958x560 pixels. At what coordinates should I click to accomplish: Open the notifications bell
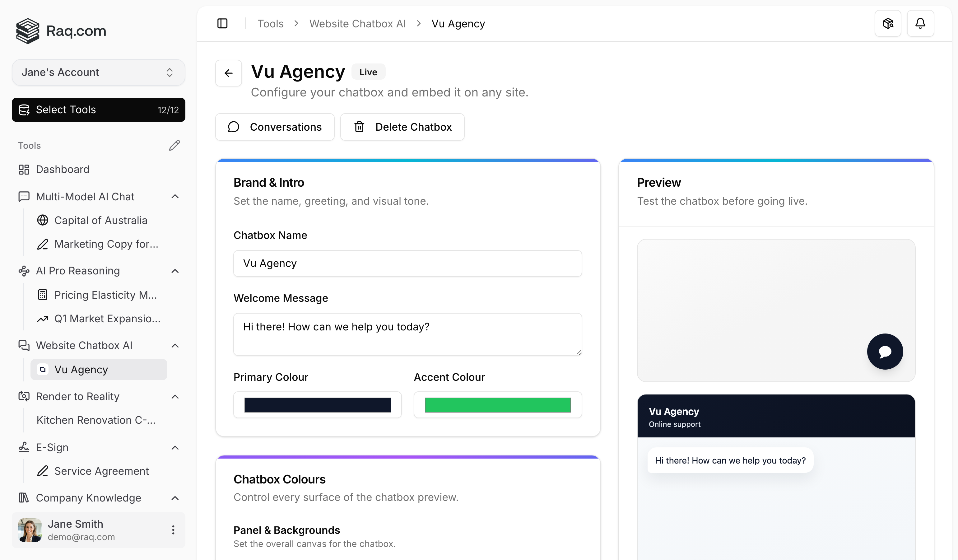click(920, 23)
